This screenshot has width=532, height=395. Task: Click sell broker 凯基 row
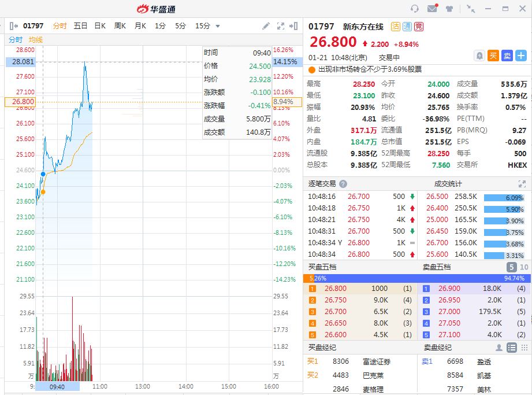point(474,375)
